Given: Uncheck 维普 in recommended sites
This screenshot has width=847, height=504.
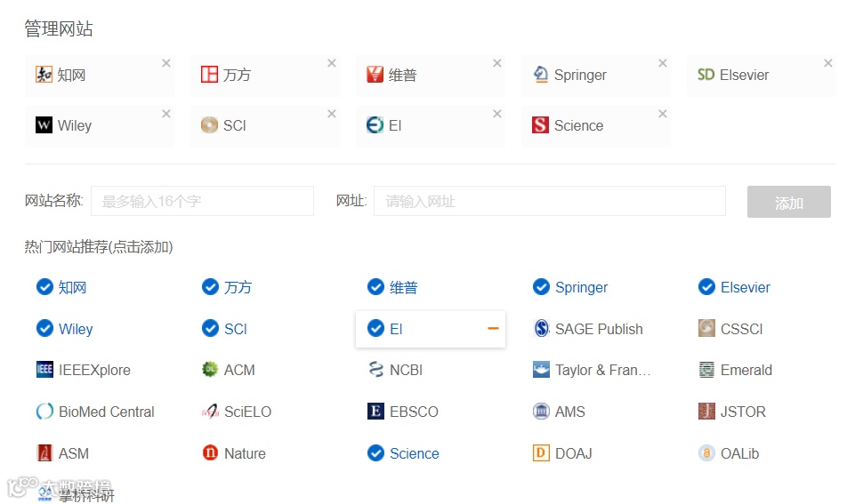Looking at the screenshot, I should pyautogui.click(x=375, y=287).
